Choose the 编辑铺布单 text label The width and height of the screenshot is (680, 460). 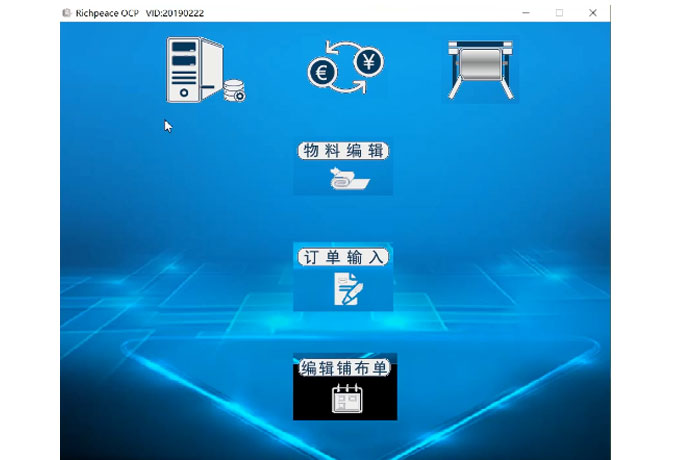[345, 367]
